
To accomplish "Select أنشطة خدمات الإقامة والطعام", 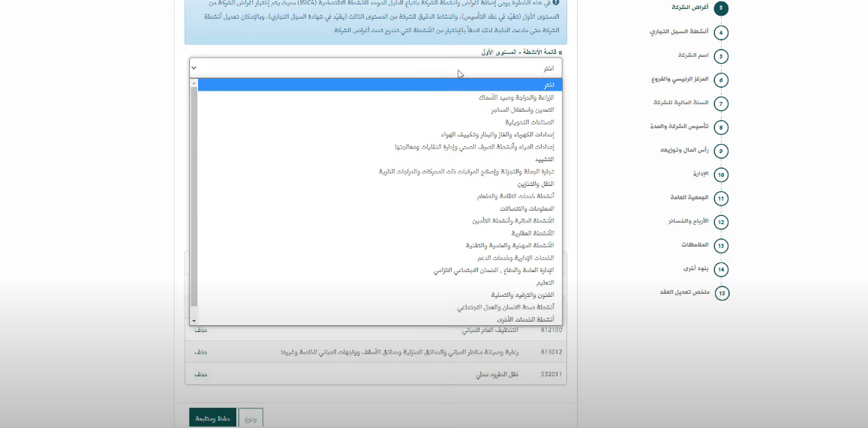I will pyautogui.click(x=380, y=196).
